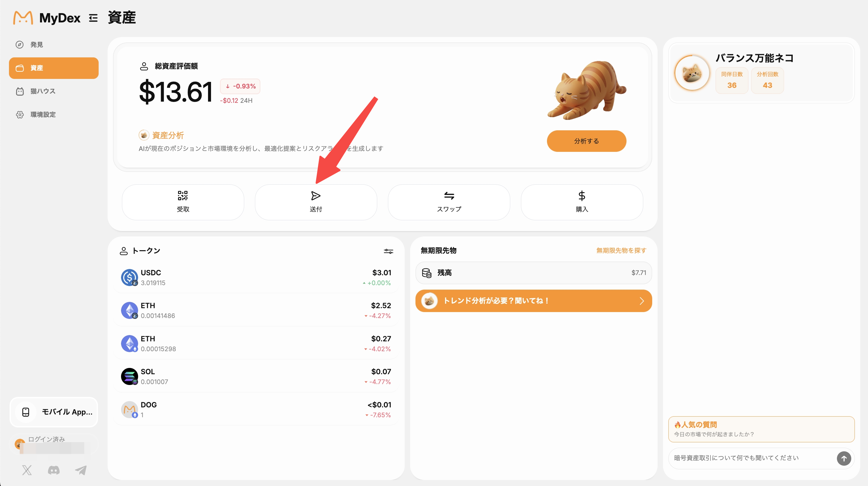
Task: Expand the トレンド分析 banner chevron
Action: 641,301
